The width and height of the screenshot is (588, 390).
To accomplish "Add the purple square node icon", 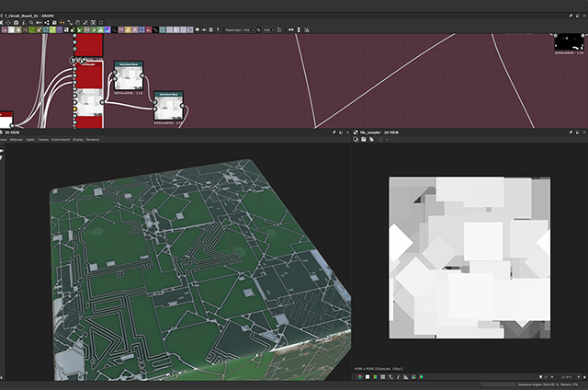I will click(x=59, y=29).
